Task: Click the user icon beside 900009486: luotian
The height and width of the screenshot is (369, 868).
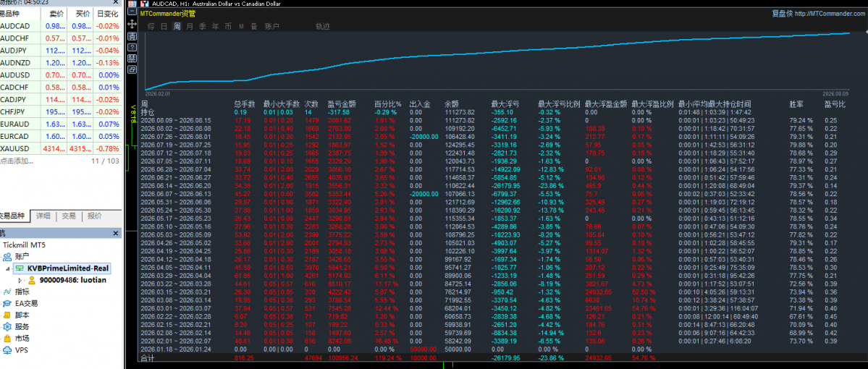Action: click(x=32, y=280)
